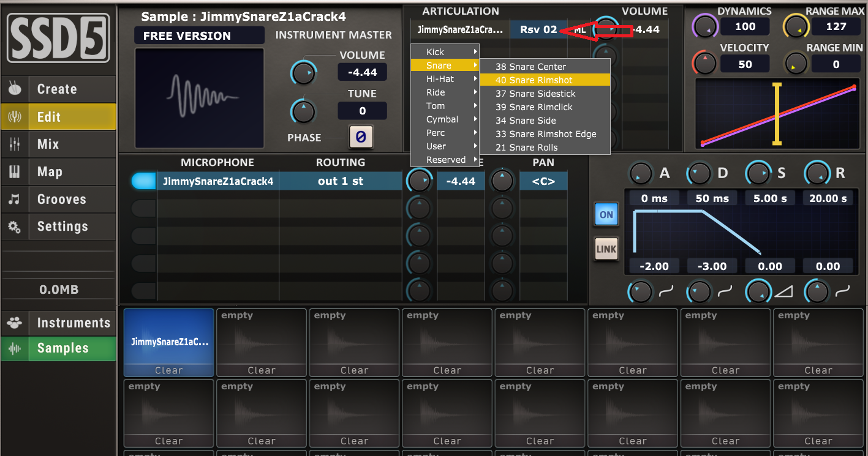Click the Range Min knob
The width and height of the screenshot is (868, 456).
pos(795,62)
